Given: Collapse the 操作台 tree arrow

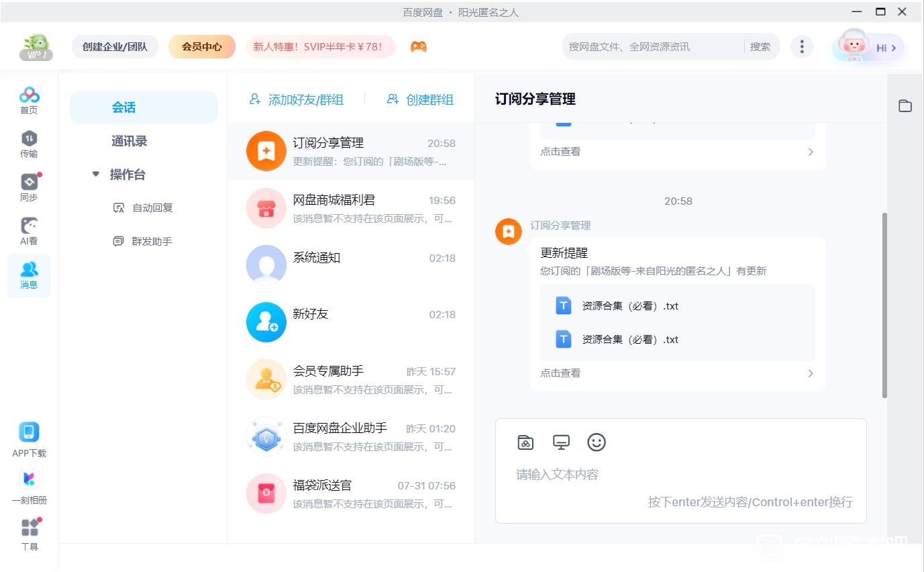Looking at the screenshot, I should (x=96, y=174).
